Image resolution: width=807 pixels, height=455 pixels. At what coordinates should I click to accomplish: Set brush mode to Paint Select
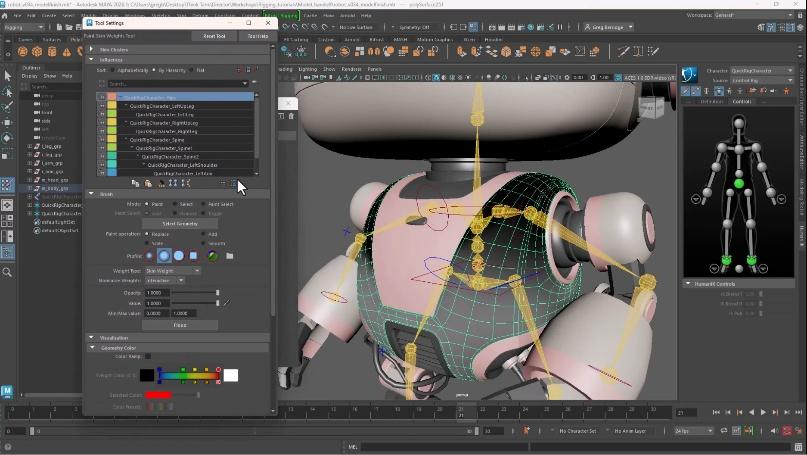pyautogui.click(x=204, y=204)
